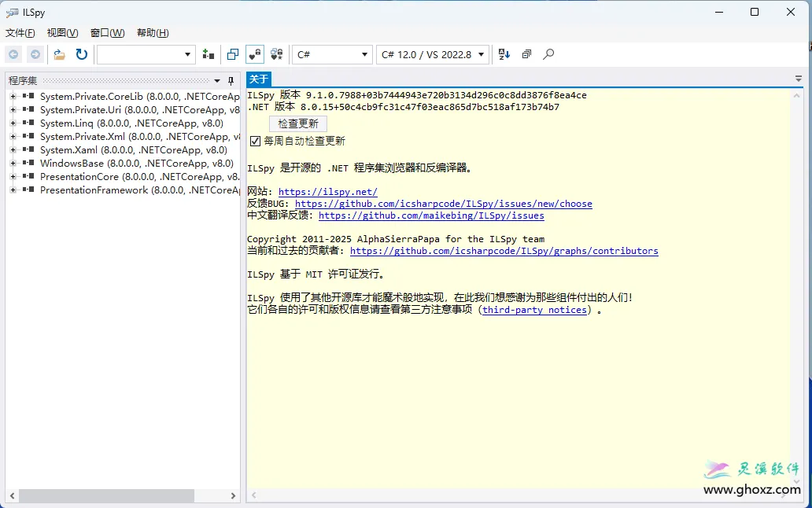Pin the 程序集 panel
812x508 pixels.
coord(231,81)
